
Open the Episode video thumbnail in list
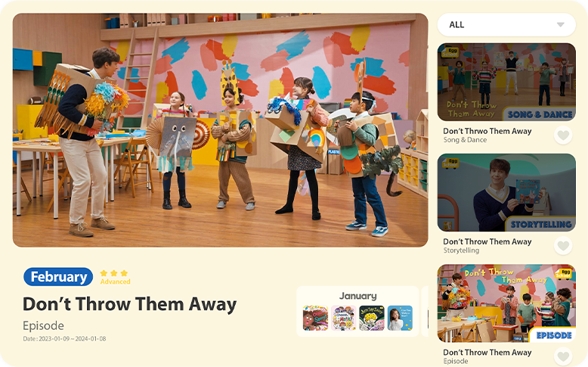pos(506,303)
